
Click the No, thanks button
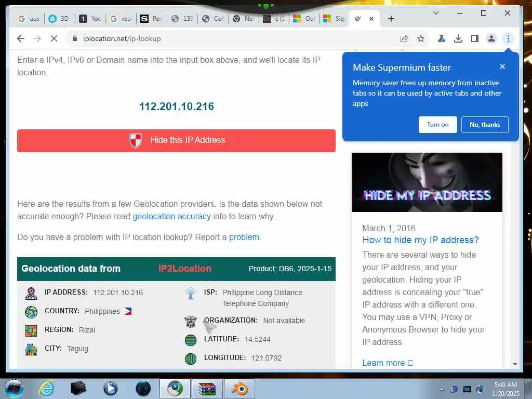(485, 125)
